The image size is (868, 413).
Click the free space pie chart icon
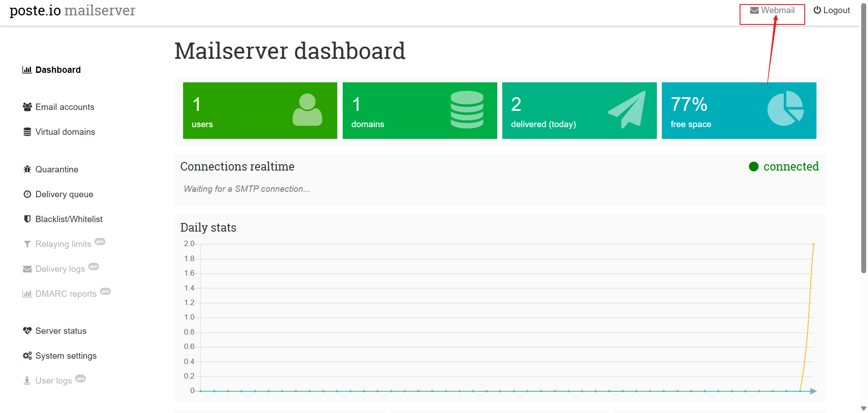pyautogui.click(x=785, y=109)
